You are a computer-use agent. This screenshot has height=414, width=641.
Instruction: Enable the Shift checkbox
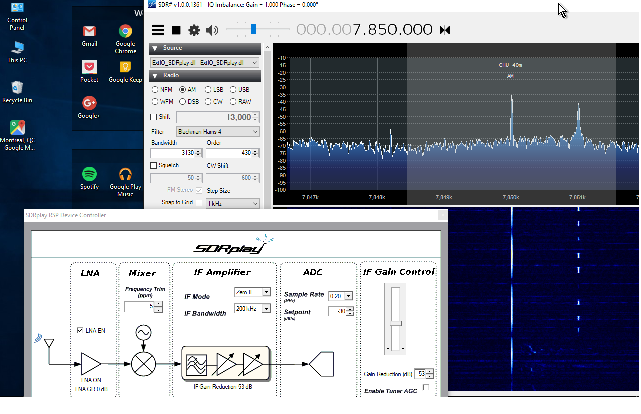(152, 117)
